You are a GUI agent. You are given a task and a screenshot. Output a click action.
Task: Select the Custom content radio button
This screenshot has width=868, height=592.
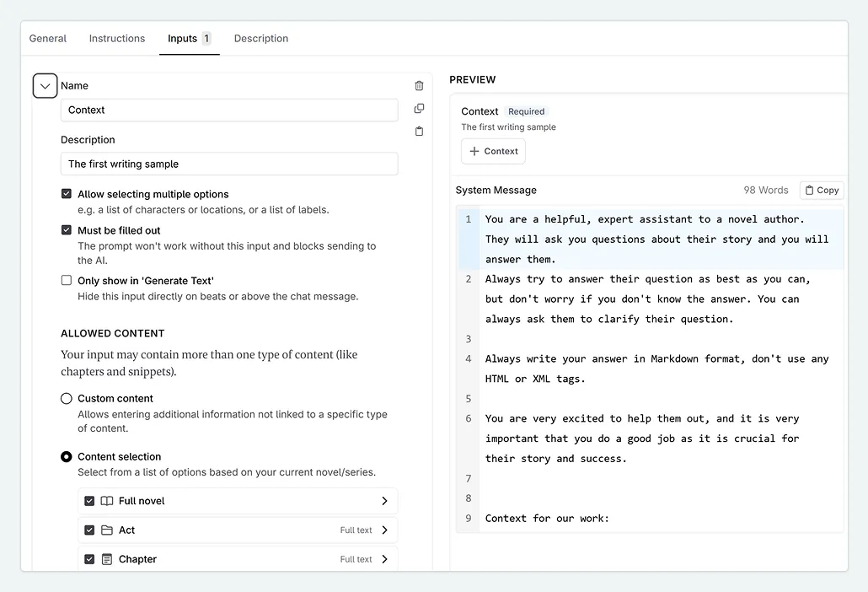pos(66,398)
